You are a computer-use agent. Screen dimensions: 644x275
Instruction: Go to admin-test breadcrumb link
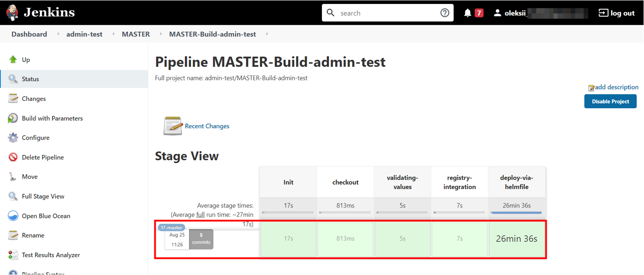tap(84, 34)
